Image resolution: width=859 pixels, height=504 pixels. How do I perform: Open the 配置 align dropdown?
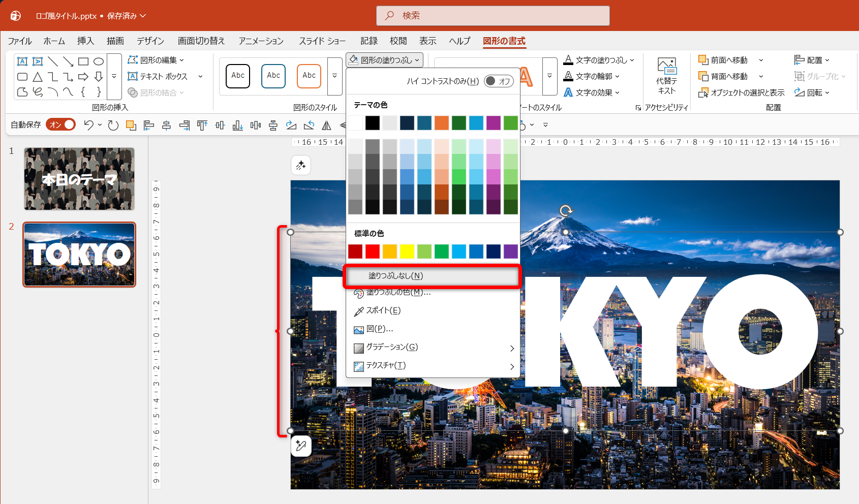[x=812, y=60]
